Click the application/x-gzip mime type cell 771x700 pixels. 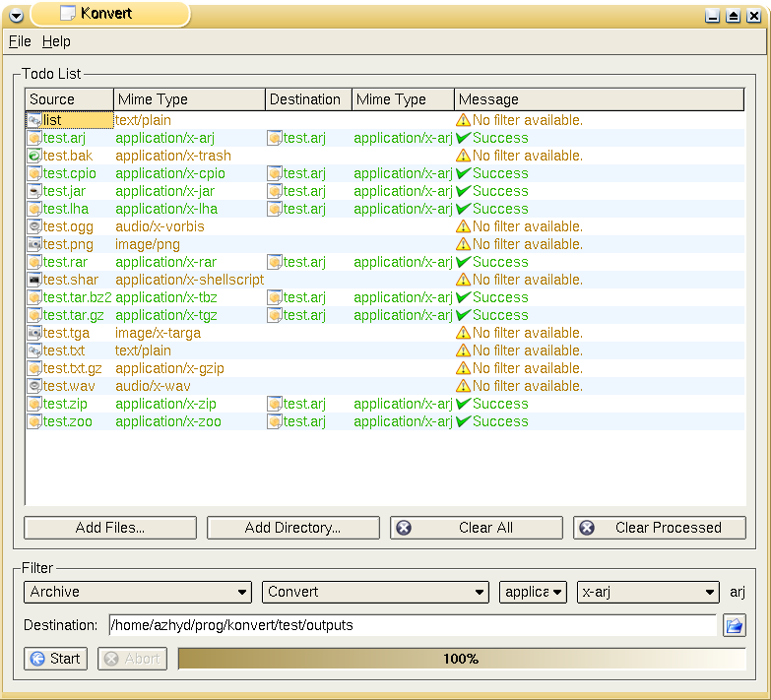coord(169,368)
